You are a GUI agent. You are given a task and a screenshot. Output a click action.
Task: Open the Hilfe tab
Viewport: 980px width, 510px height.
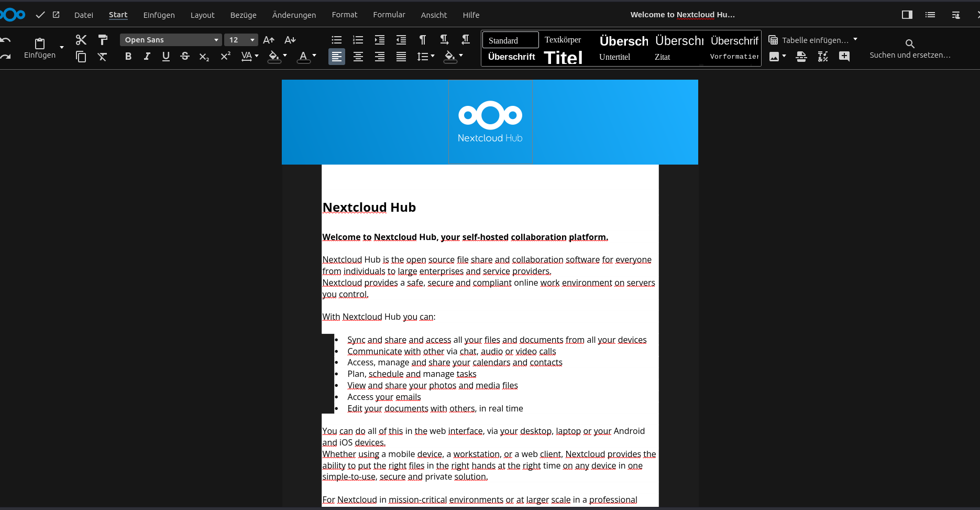[471, 15]
